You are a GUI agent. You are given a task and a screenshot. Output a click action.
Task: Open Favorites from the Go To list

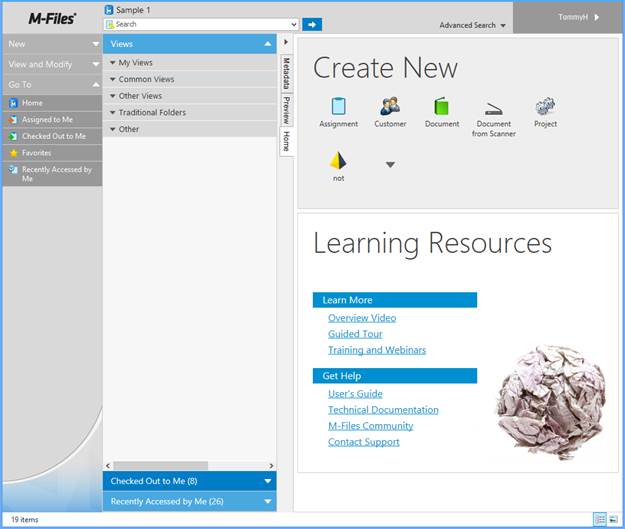click(37, 153)
